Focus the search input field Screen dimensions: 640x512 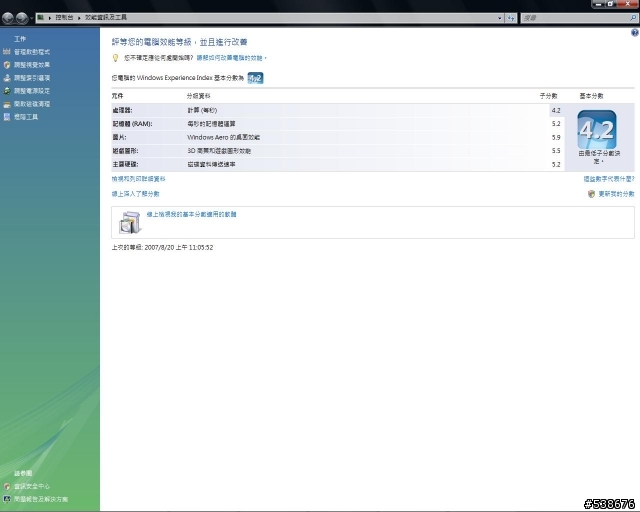click(x=576, y=18)
